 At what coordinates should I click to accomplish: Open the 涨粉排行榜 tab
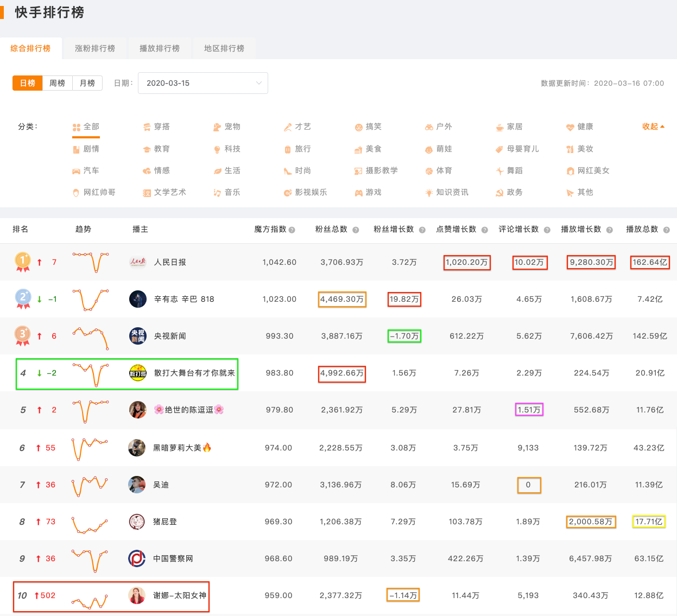point(95,48)
